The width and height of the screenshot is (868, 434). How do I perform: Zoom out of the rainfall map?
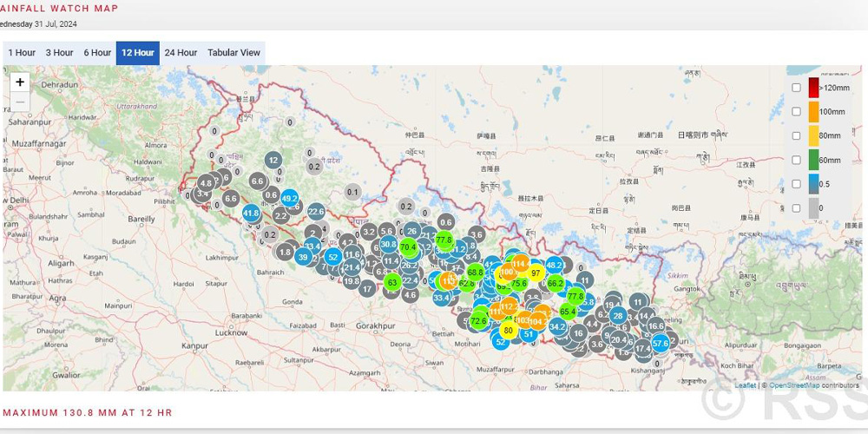pos(20,102)
